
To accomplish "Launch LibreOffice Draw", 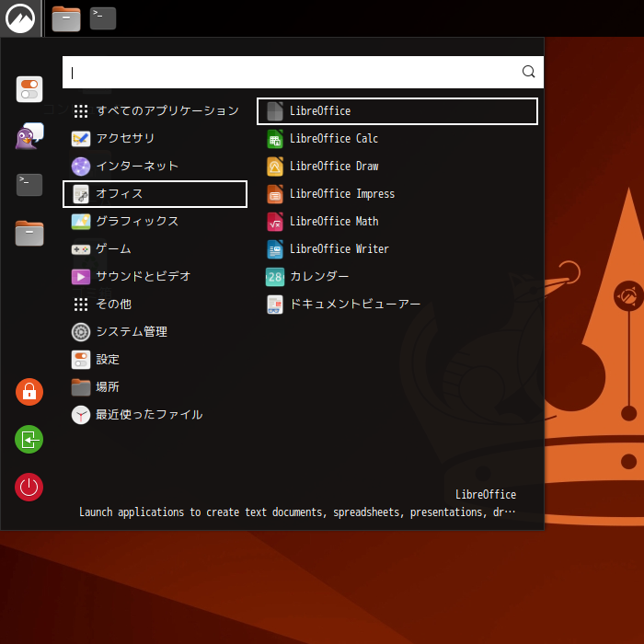I will (397, 167).
